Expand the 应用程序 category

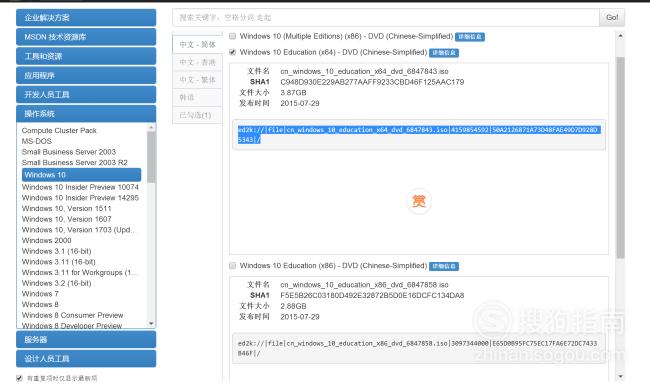coord(86,75)
